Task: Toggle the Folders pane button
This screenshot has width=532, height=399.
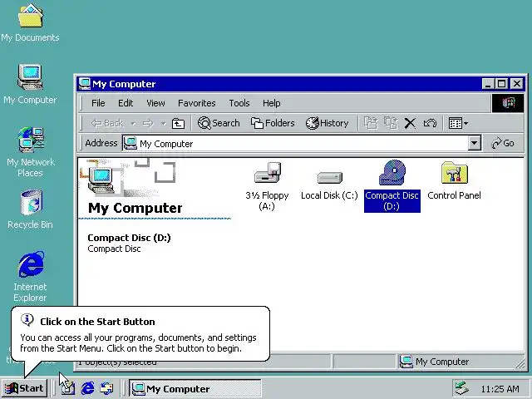Action: coord(273,123)
